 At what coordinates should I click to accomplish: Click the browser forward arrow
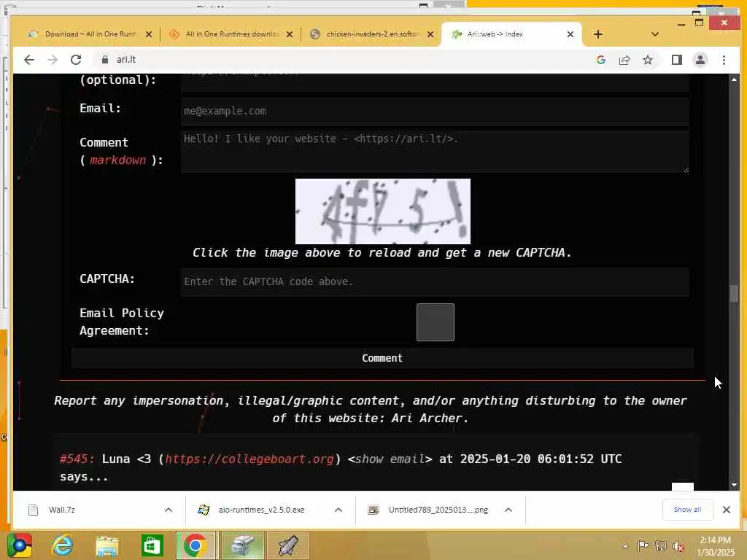point(53,60)
